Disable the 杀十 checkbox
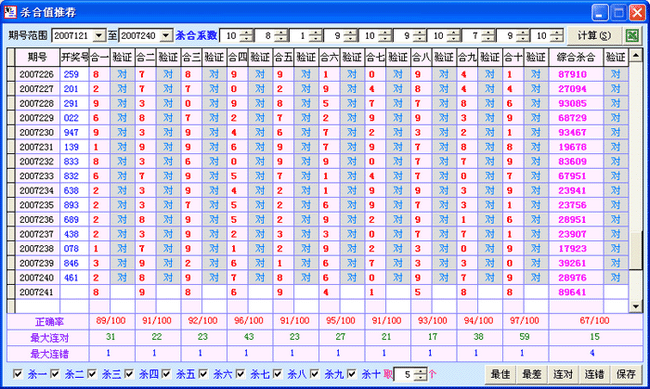The height and width of the screenshot is (389, 650). click(x=352, y=374)
